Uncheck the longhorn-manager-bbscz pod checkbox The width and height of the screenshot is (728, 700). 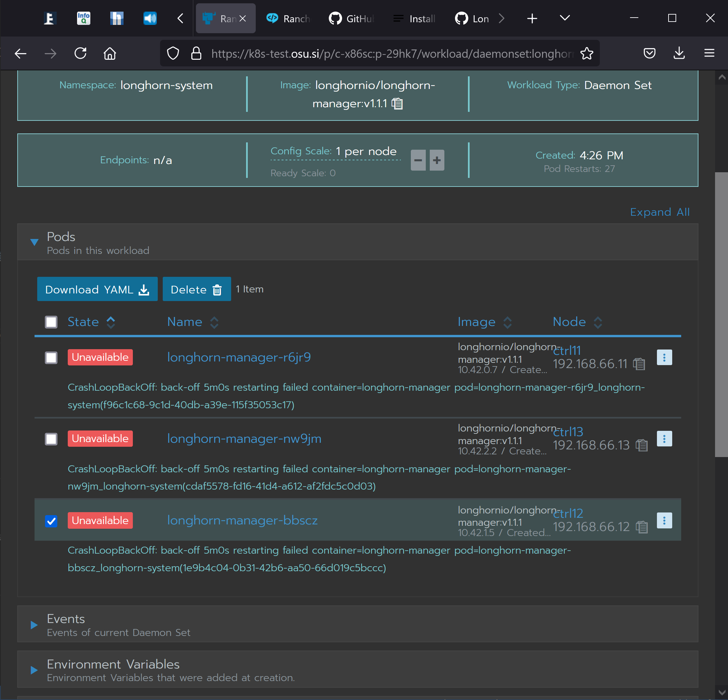(x=51, y=521)
